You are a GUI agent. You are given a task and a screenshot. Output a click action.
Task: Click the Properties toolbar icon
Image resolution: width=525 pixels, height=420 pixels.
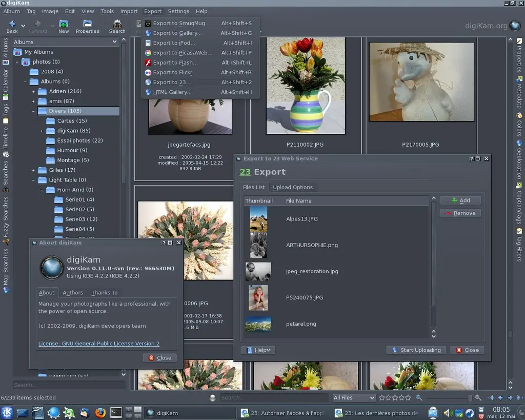[x=87, y=24]
